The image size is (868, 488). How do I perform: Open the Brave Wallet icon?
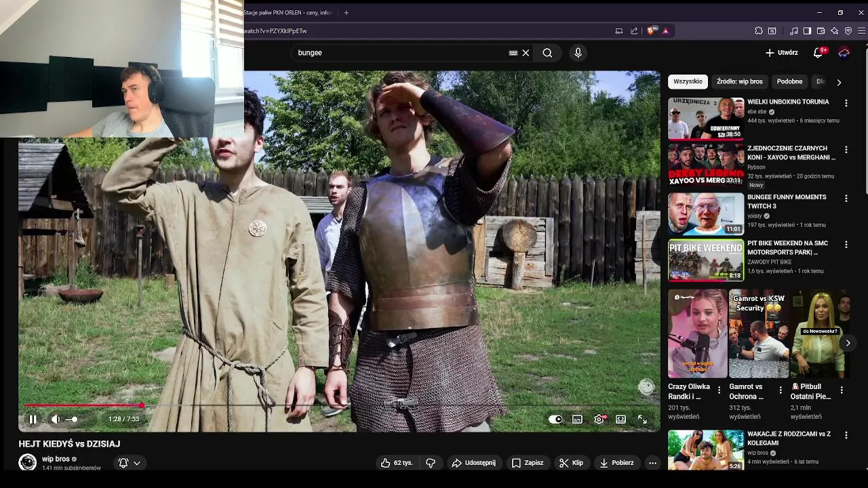tap(821, 30)
